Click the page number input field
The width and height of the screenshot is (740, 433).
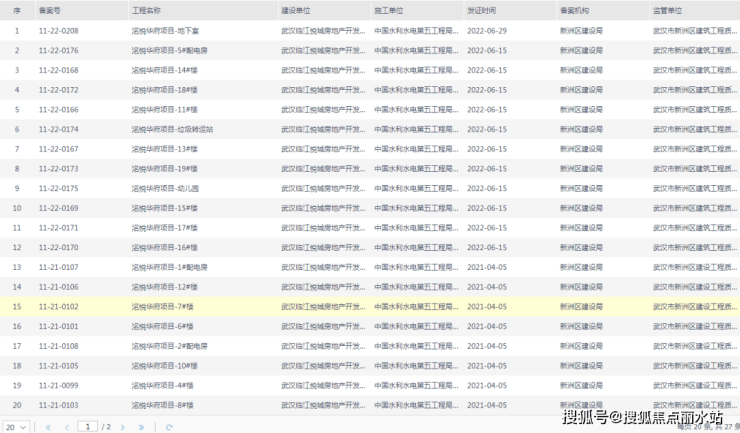pyautogui.click(x=87, y=426)
